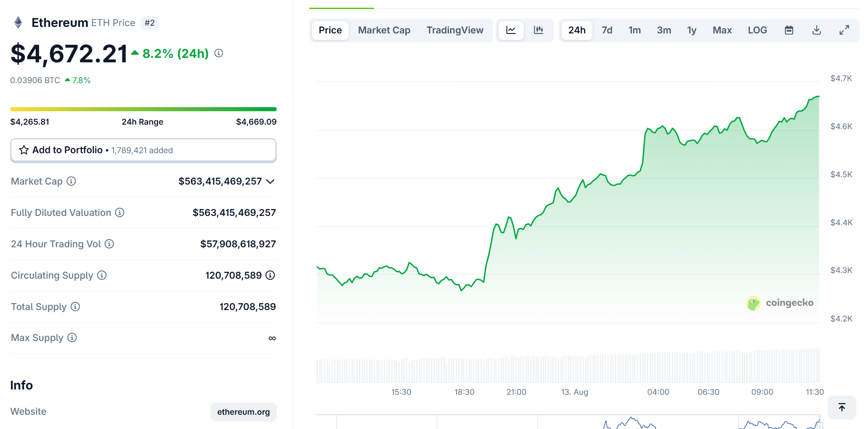
Task: Switch to line chart view icon
Action: coord(511,30)
